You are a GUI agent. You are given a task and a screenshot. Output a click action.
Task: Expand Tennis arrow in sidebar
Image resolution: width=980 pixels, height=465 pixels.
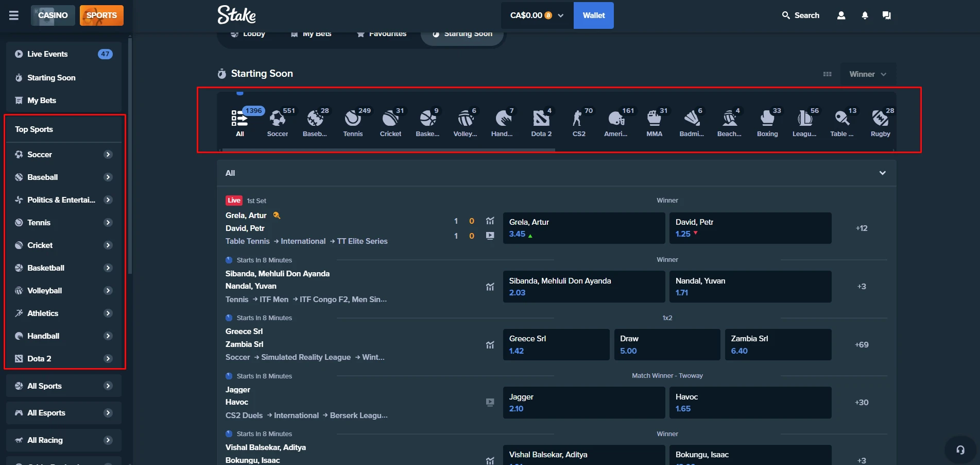click(108, 223)
